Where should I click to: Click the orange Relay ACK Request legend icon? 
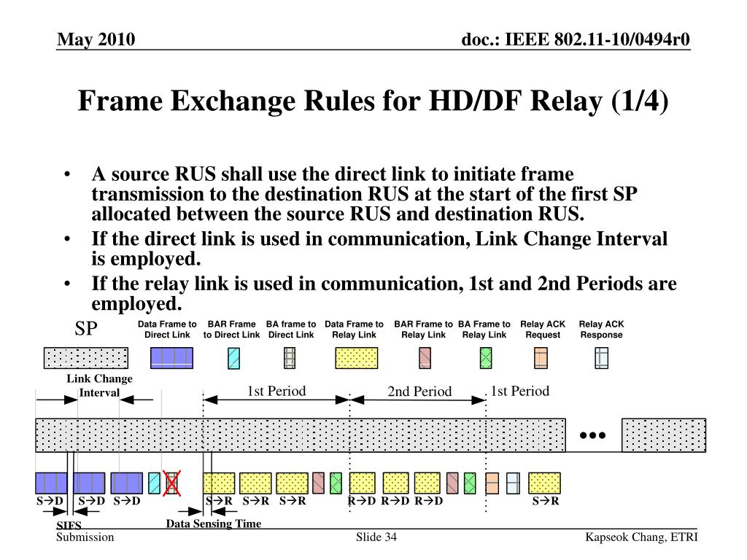[x=541, y=358]
